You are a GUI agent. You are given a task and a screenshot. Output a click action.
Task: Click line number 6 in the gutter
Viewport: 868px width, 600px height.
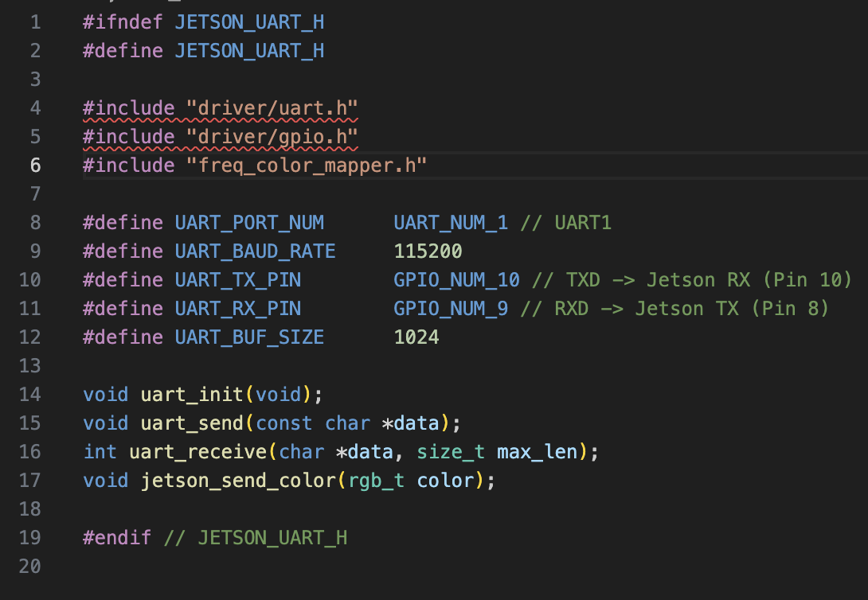(x=35, y=166)
